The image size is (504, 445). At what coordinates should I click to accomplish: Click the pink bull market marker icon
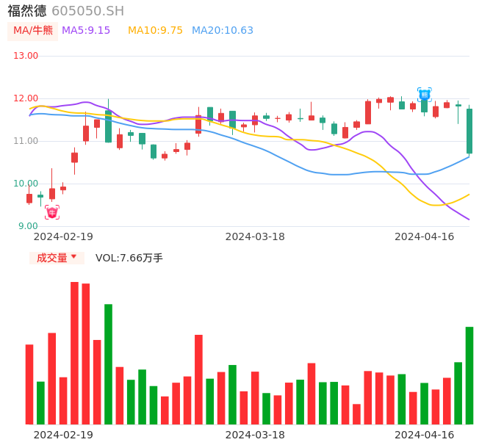pos(51,212)
